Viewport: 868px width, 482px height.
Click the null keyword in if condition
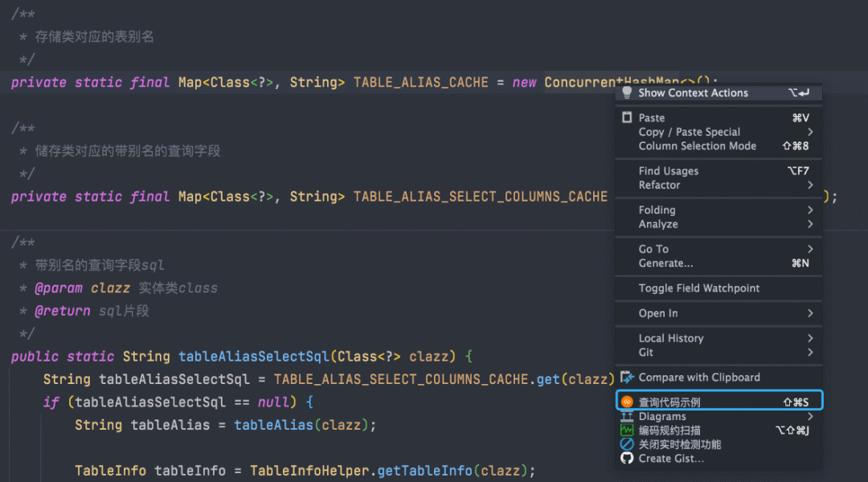pyautogui.click(x=273, y=402)
